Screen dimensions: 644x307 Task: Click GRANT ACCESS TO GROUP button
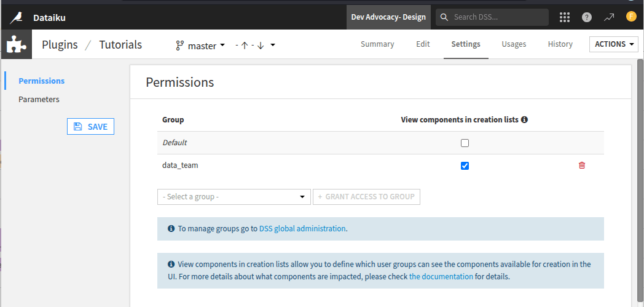point(366,197)
